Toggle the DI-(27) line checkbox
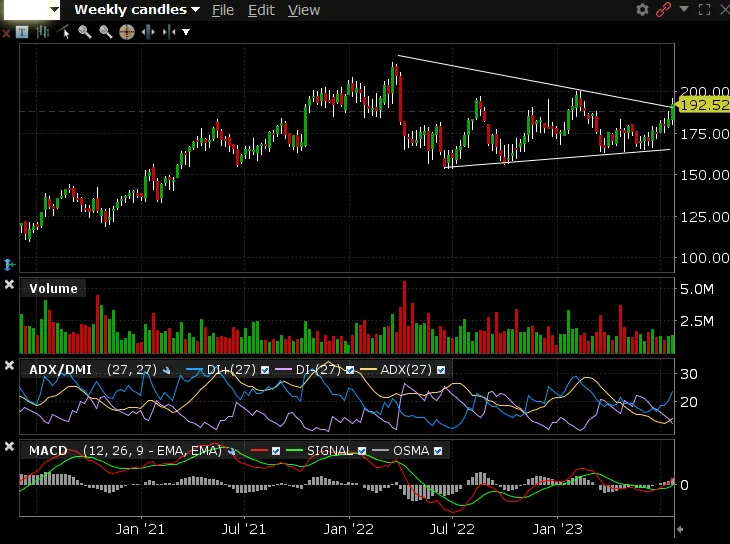730x544 pixels. point(350,370)
